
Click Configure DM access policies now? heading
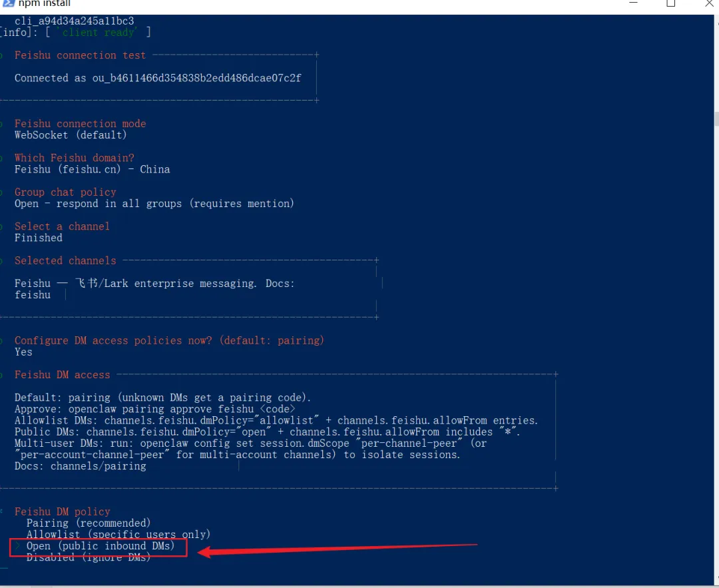[169, 340]
